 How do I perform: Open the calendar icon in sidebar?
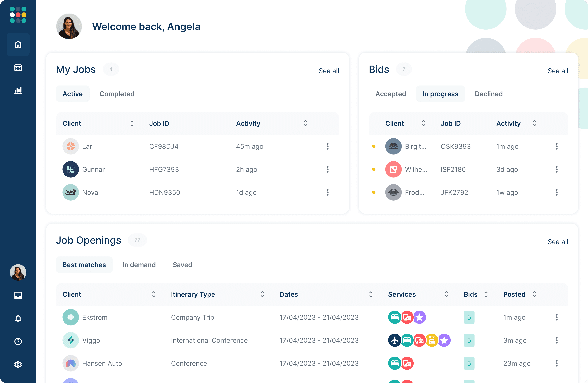click(18, 67)
